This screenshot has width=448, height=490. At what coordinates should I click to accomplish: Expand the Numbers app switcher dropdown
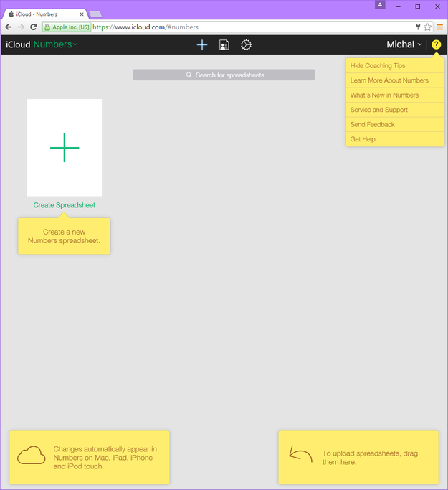(55, 44)
